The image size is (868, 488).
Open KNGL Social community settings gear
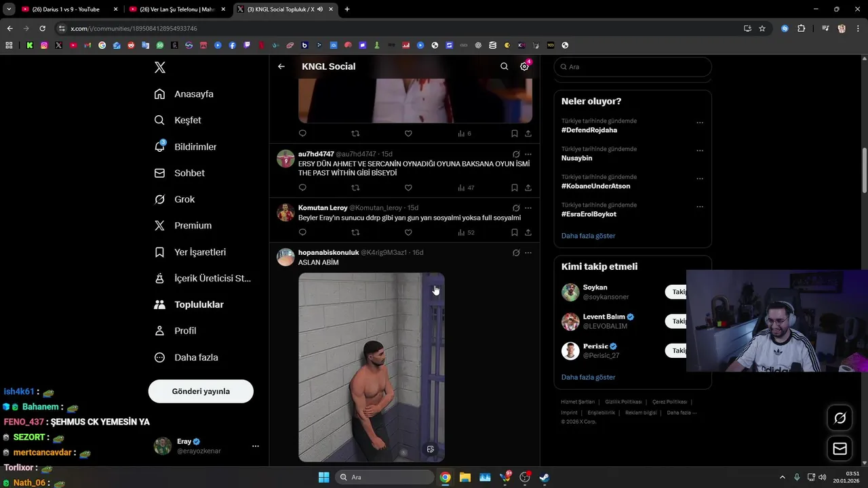pos(524,66)
